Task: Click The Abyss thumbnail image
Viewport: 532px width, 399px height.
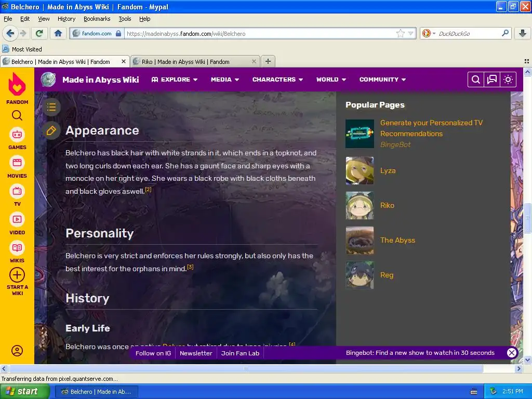Action: pyautogui.click(x=360, y=240)
